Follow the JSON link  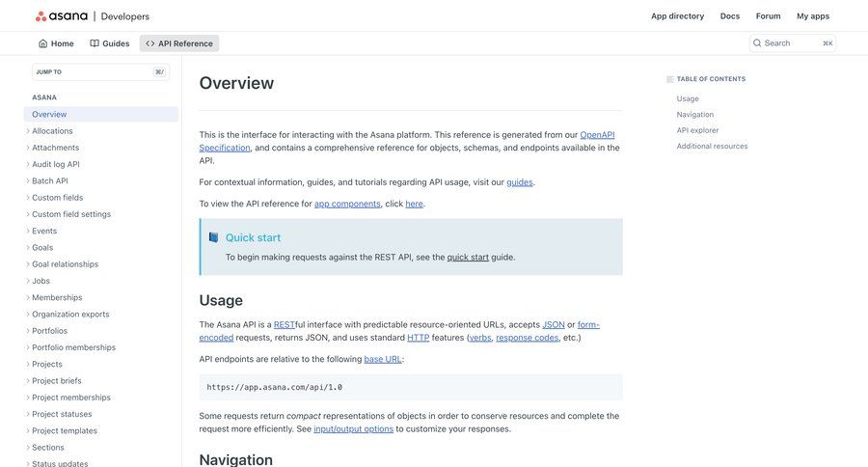click(553, 324)
